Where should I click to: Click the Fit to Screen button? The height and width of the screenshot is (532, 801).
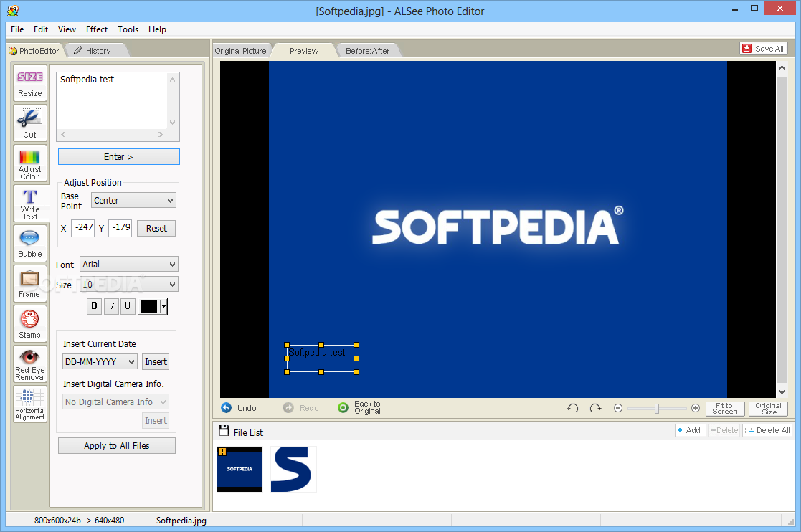click(x=725, y=409)
